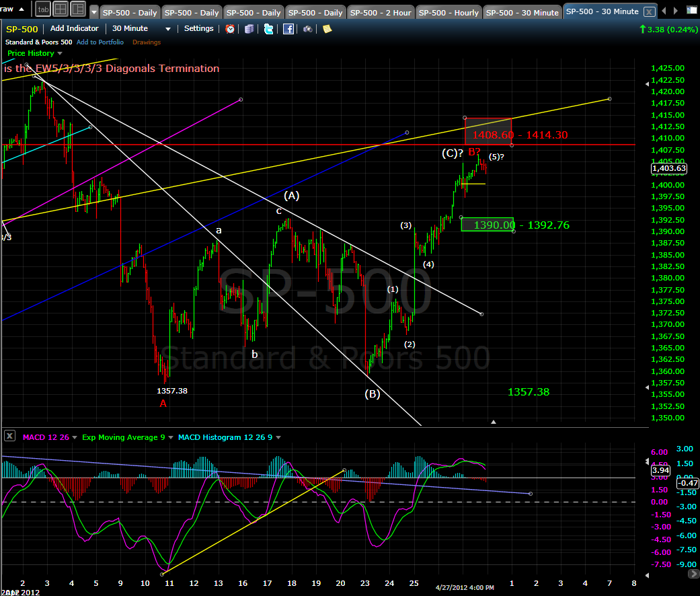Click the 3.38 (0.24%) price change
The image size is (700, 596).
pyautogui.click(x=669, y=30)
